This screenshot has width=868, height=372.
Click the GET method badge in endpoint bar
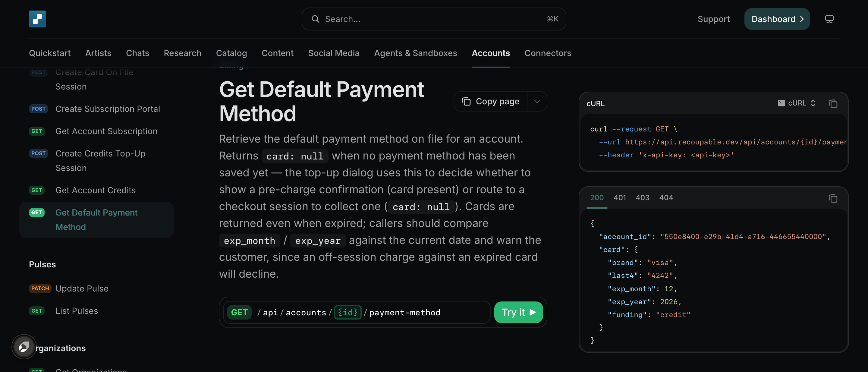point(239,312)
